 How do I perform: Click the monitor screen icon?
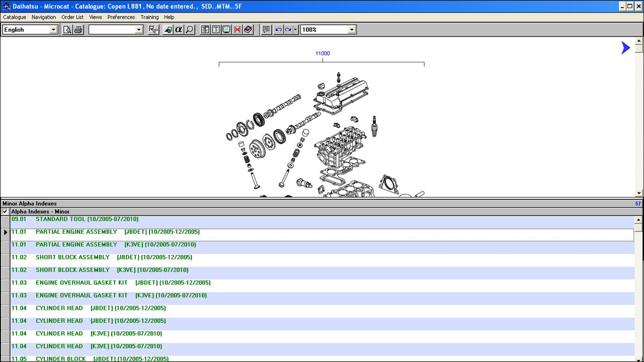coord(226,30)
